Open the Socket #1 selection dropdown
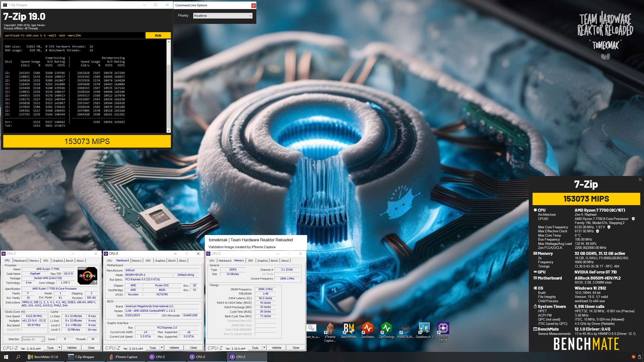This screenshot has width=644, height=362. (33, 339)
